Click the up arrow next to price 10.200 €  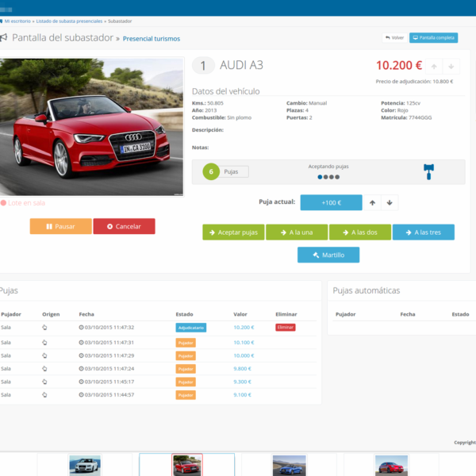434,67
